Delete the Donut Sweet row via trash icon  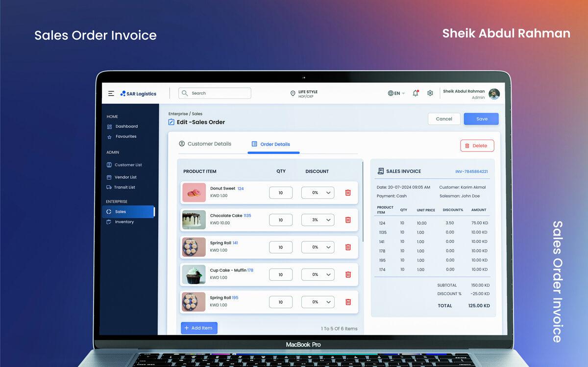point(348,193)
